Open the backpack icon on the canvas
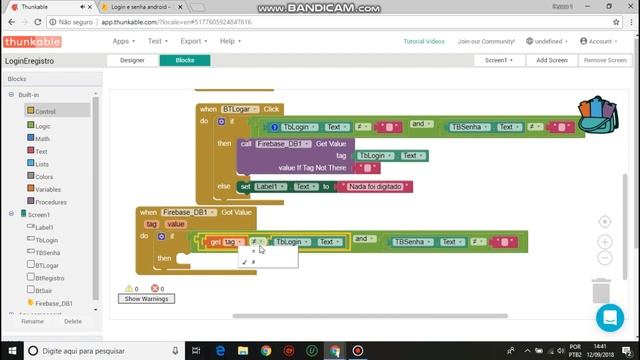 point(598,115)
